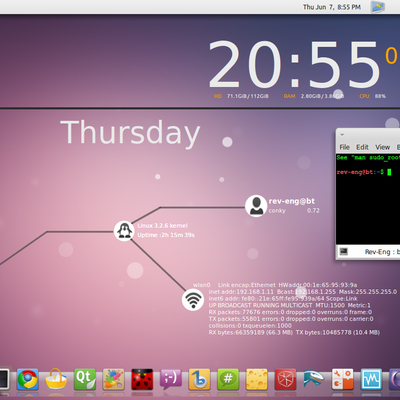Click the "inet6 addr: fe80::" line
The width and height of the screenshot is (400, 400).
283,299
